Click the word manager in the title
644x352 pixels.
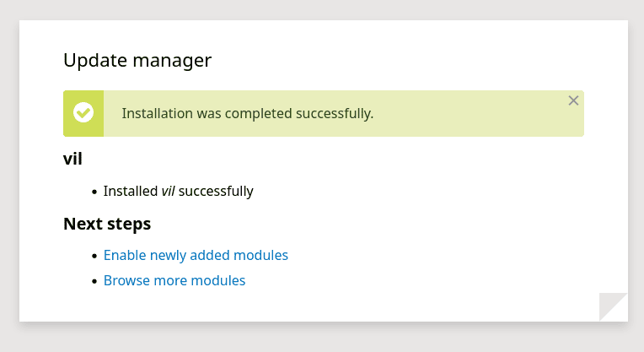pos(172,62)
